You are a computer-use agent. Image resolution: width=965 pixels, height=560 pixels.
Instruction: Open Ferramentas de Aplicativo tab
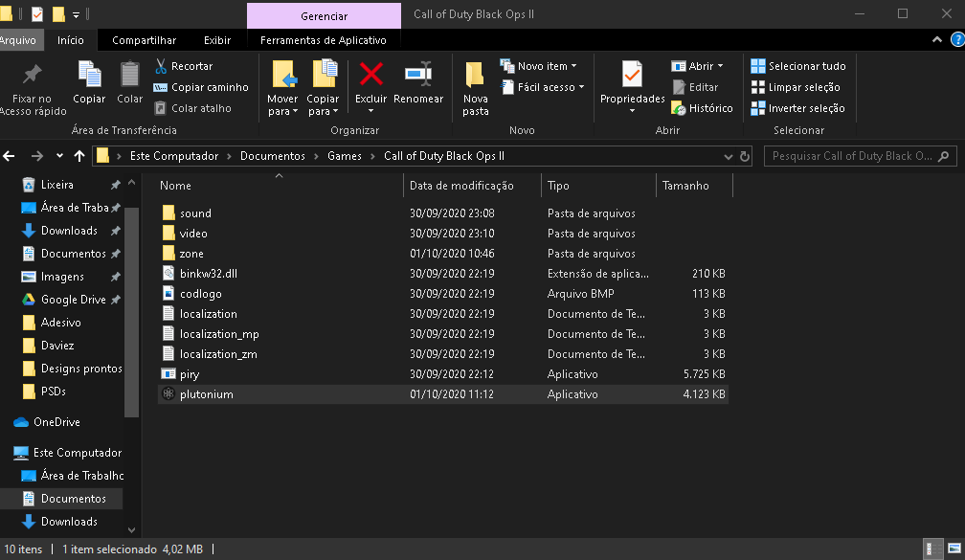click(324, 40)
